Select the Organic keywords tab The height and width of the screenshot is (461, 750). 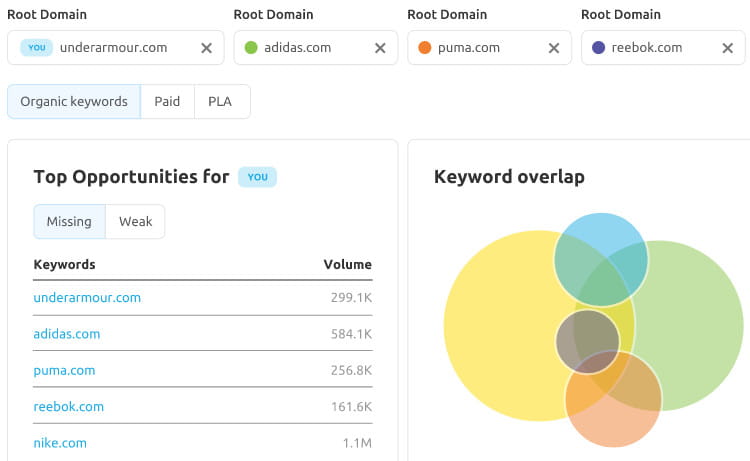pyautogui.click(x=74, y=101)
